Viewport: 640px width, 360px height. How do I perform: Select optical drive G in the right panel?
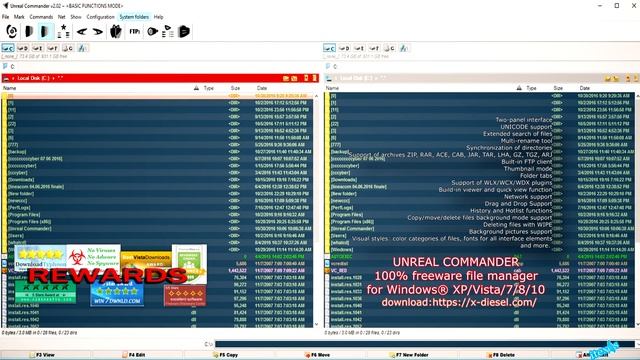coord(389,48)
